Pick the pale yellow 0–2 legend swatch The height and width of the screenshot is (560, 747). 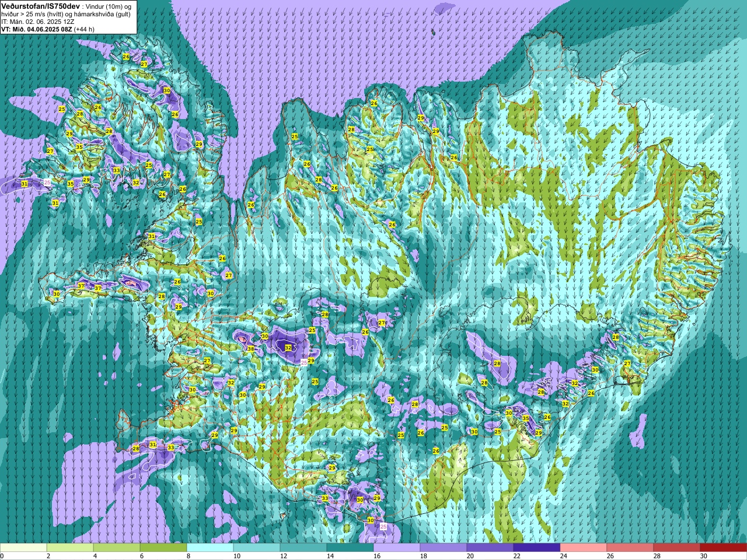[23, 548]
